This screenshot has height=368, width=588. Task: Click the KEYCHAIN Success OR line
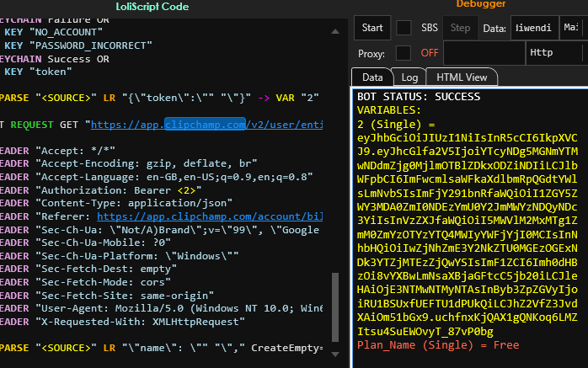[x=55, y=59]
